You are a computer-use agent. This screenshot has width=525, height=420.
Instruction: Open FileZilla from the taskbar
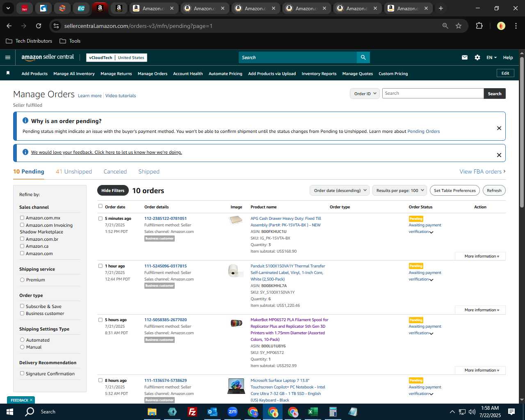(192, 412)
